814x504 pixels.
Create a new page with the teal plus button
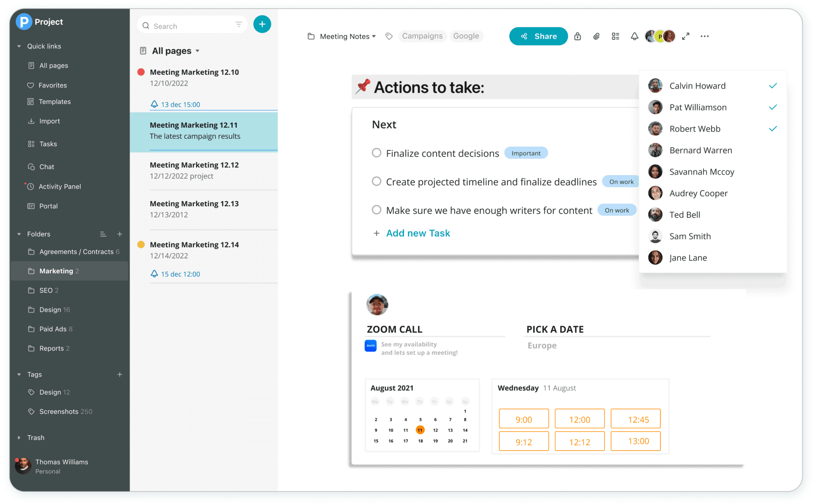pos(262,24)
